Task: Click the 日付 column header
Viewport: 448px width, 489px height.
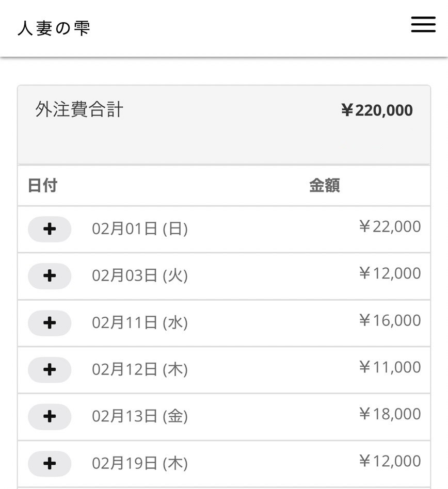Action: pos(42,186)
